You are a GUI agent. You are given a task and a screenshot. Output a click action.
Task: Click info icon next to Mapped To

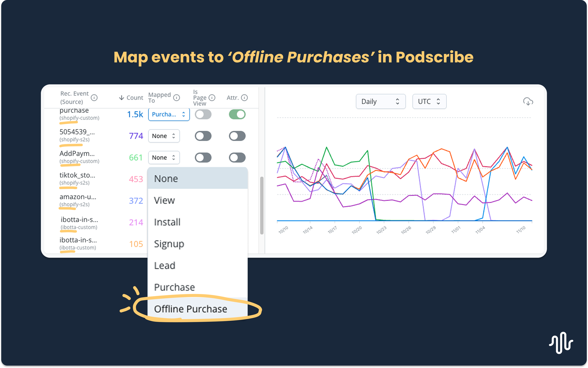176,98
